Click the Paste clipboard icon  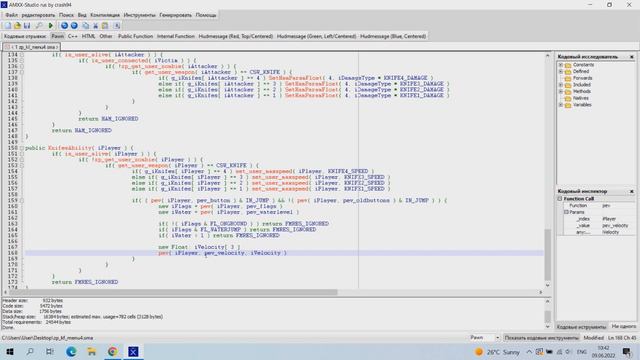105,26
